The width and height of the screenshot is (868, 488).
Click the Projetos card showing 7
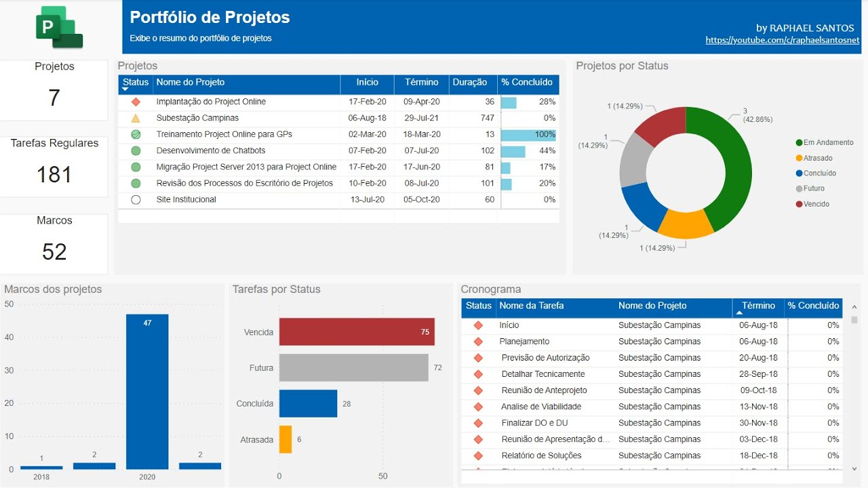coord(54,90)
